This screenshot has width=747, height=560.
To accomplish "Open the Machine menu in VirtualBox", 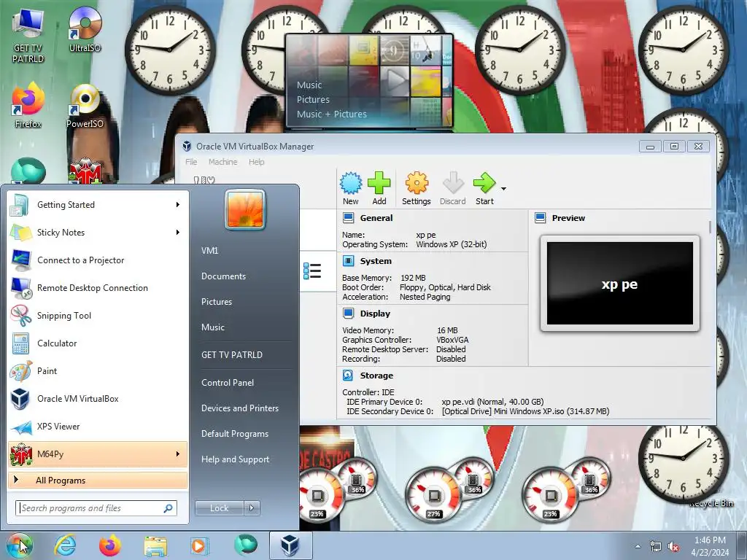I will pyautogui.click(x=222, y=162).
